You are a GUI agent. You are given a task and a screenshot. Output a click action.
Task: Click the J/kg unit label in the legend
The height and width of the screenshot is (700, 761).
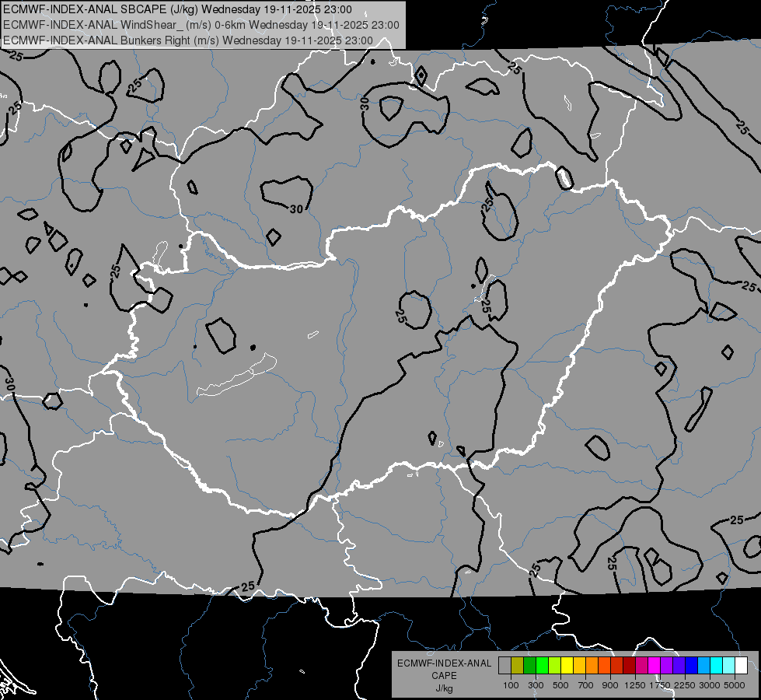(x=444, y=688)
